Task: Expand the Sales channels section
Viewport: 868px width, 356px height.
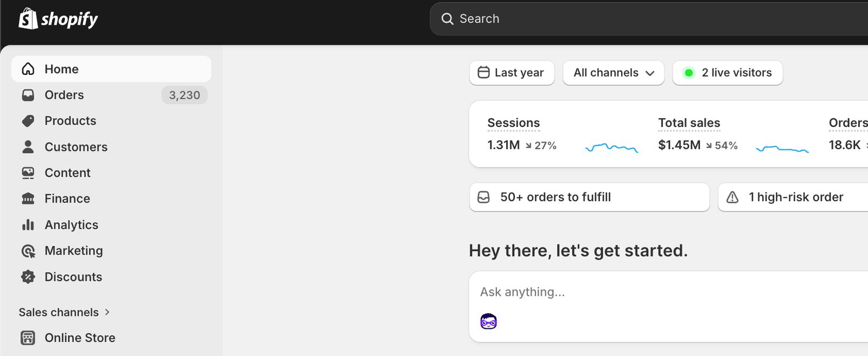Action: click(x=65, y=312)
